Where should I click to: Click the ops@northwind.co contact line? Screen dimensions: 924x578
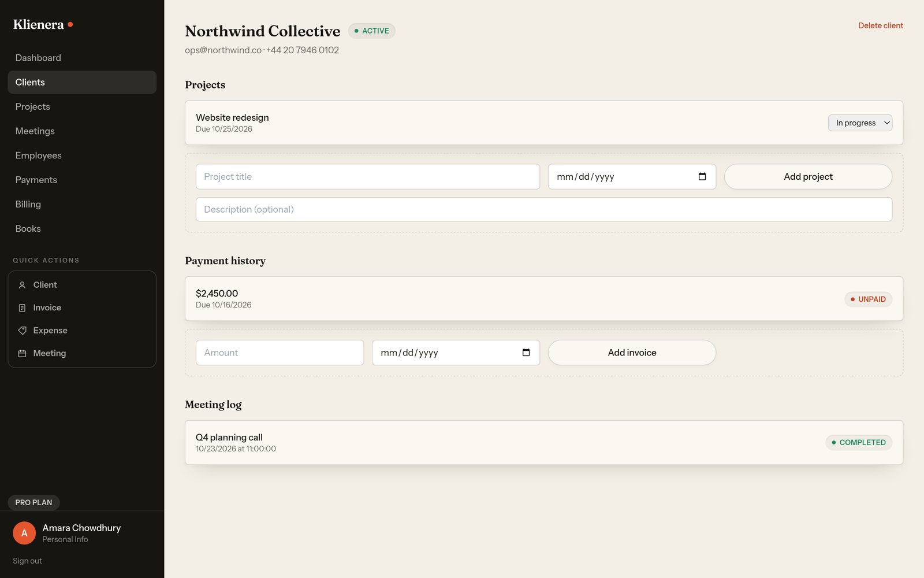tap(262, 50)
